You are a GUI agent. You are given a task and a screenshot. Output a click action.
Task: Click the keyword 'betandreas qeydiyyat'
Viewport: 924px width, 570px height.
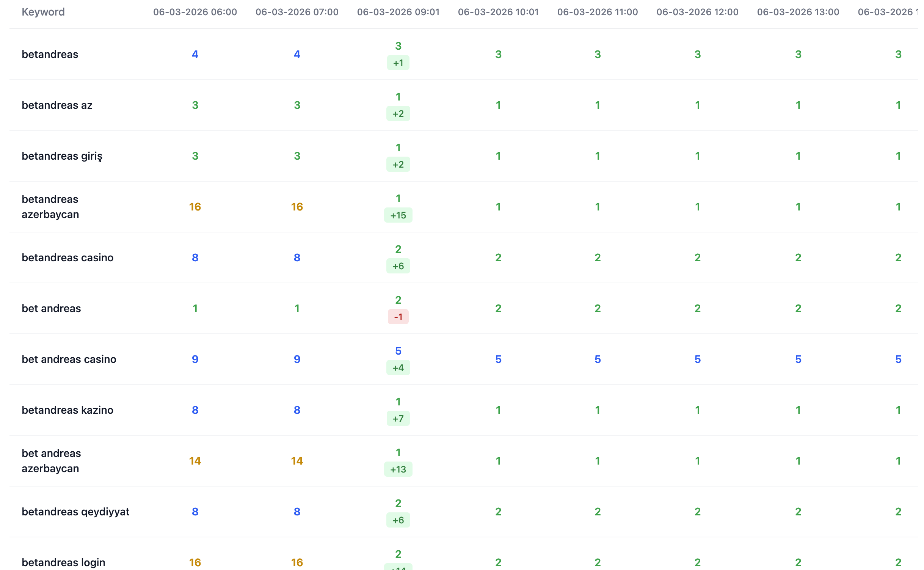point(75,512)
